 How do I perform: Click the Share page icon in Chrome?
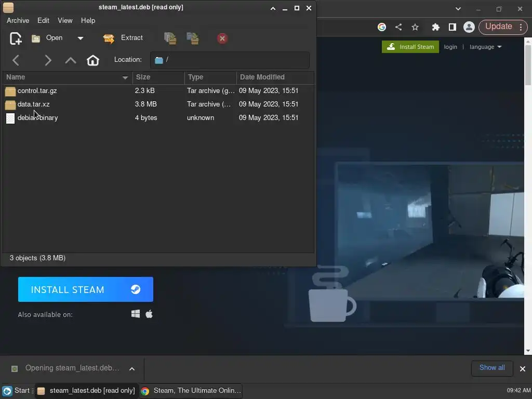point(398,27)
